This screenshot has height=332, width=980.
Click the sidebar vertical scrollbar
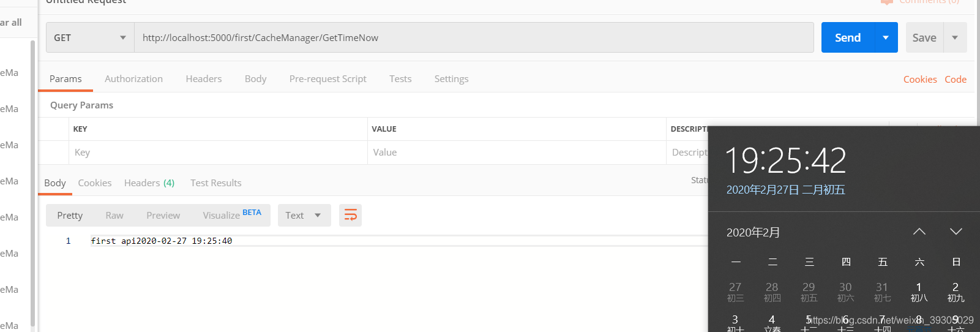(x=32, y=184)
